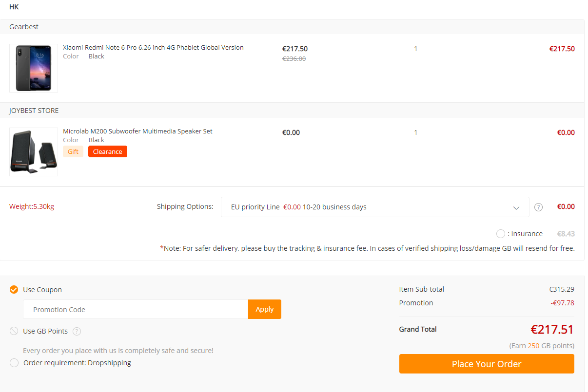588x392 pixels.
Task: Select the Insurance radio button
Action: (500, 234)
